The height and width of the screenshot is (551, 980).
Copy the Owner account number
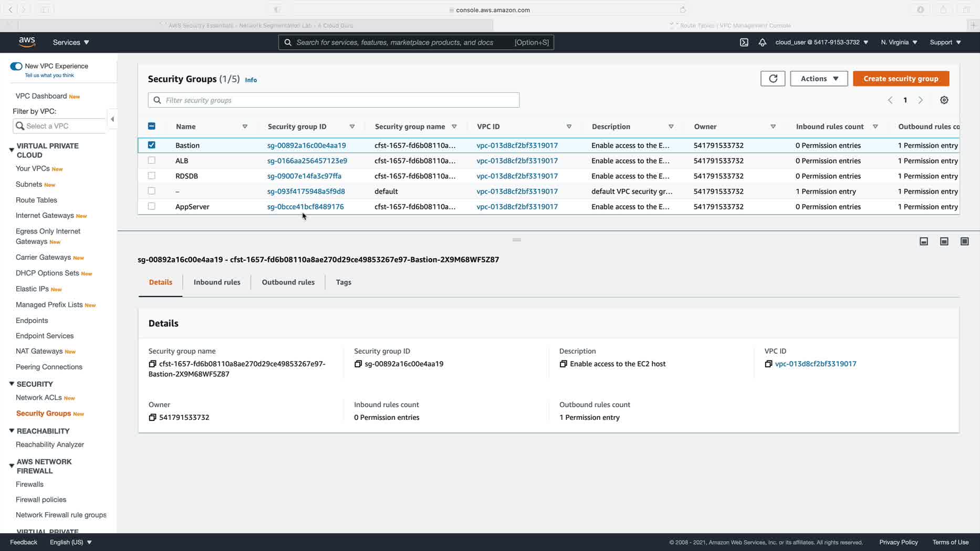tap(152, 417)
